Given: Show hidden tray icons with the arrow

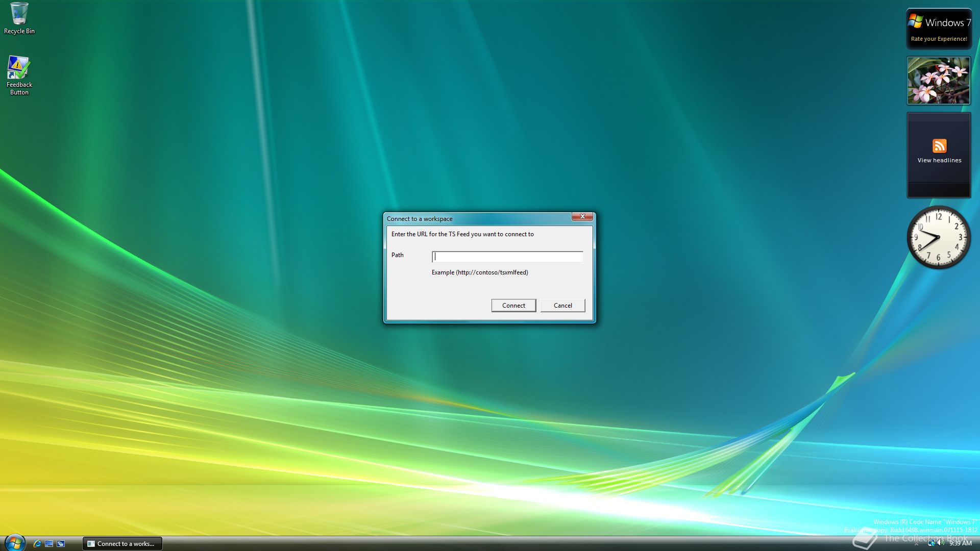Looking at the screenshot, I should (x=916, y=544).
